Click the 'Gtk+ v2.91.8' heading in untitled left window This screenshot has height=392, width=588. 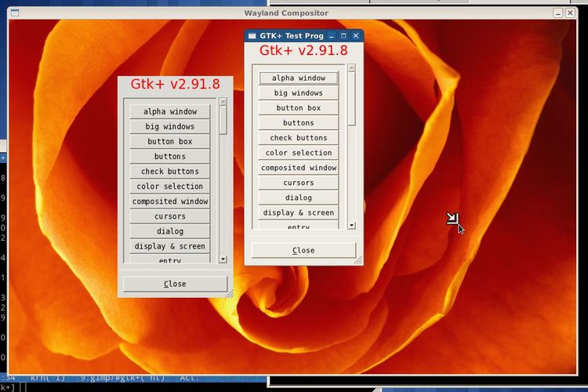click(175, 84)
